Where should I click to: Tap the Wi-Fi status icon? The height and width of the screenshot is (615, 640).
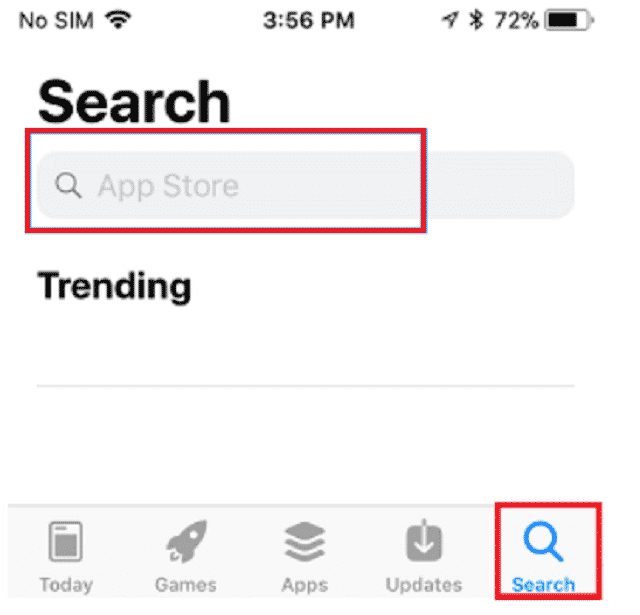click(118, 20)
